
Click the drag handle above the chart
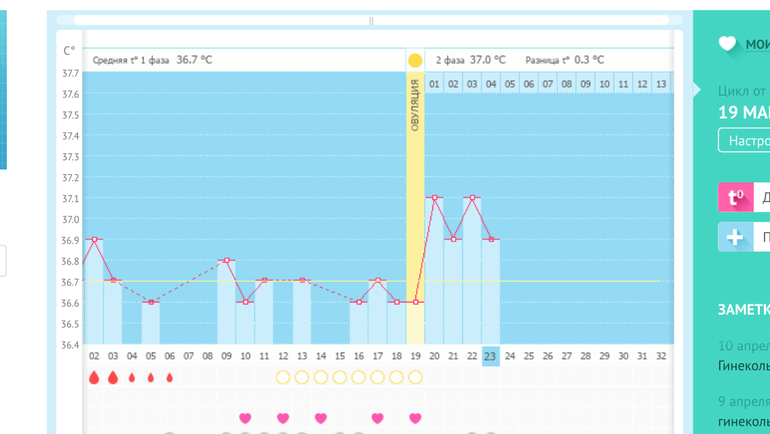371,20
